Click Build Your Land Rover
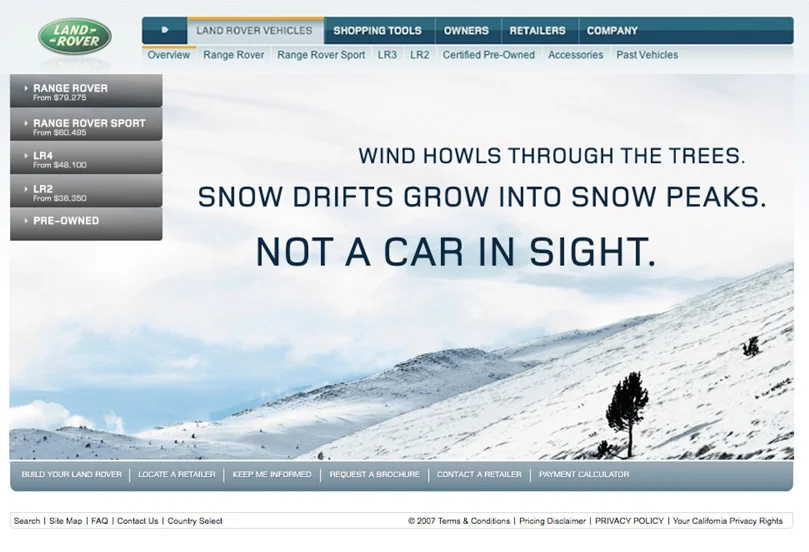809x552 pixels. tap(72, 475)
